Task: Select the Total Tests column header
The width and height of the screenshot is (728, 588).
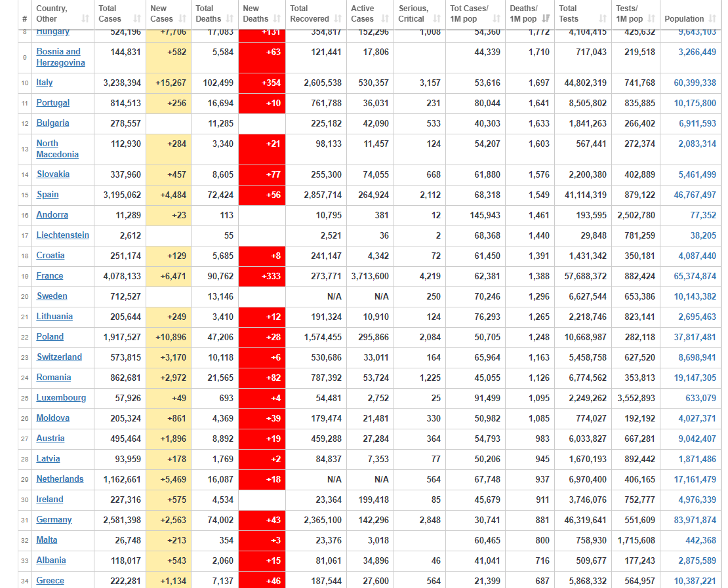Action: [568, 13]
